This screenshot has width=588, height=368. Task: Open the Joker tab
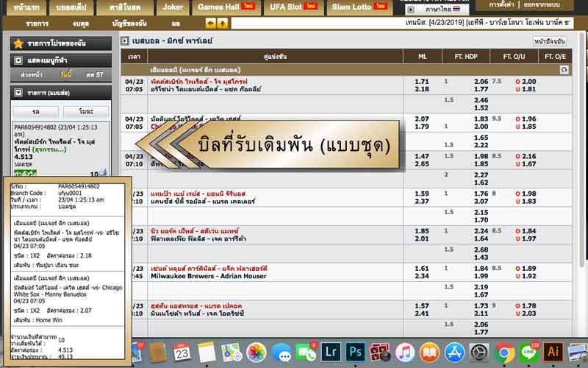[x=173, y=7]
